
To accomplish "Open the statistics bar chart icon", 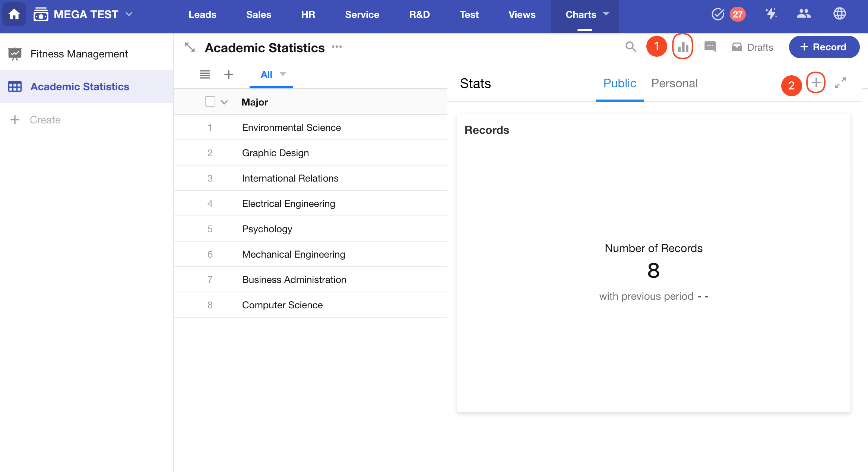I will click(682, 47).
